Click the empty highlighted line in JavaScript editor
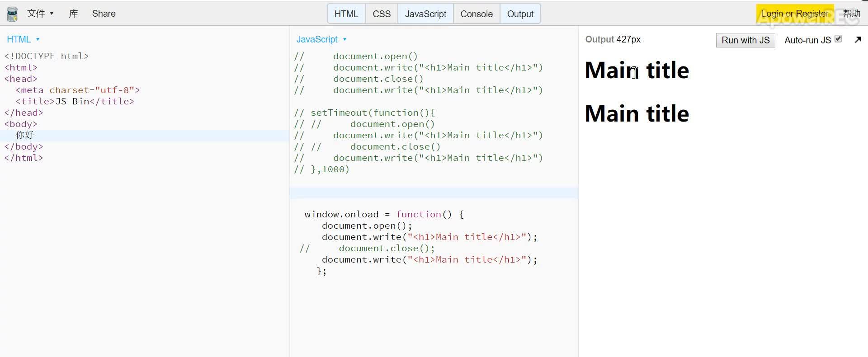Image resolution: width=868 pixels, height=357 pixels. pyautogui.click(x=434, y=193)
